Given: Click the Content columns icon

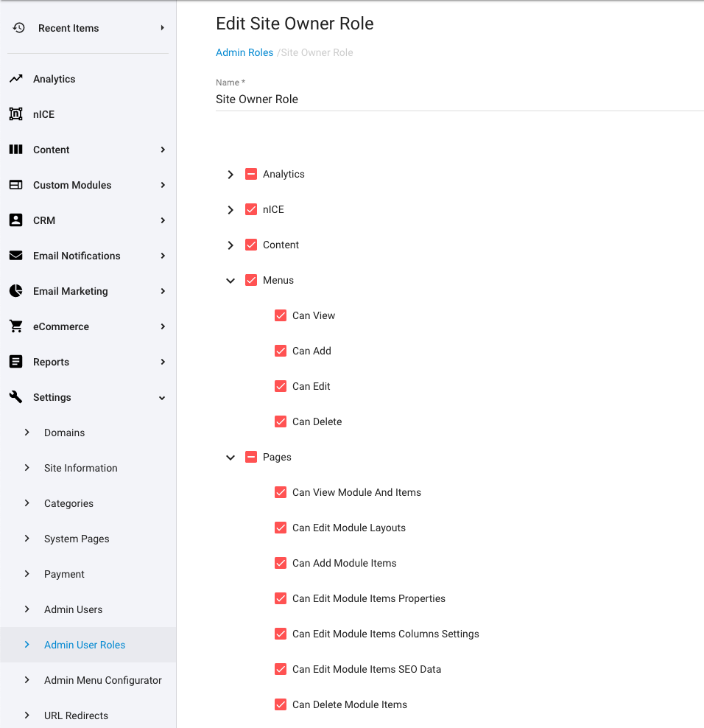Looking at the screenshot, I should (x=15, y=149).
